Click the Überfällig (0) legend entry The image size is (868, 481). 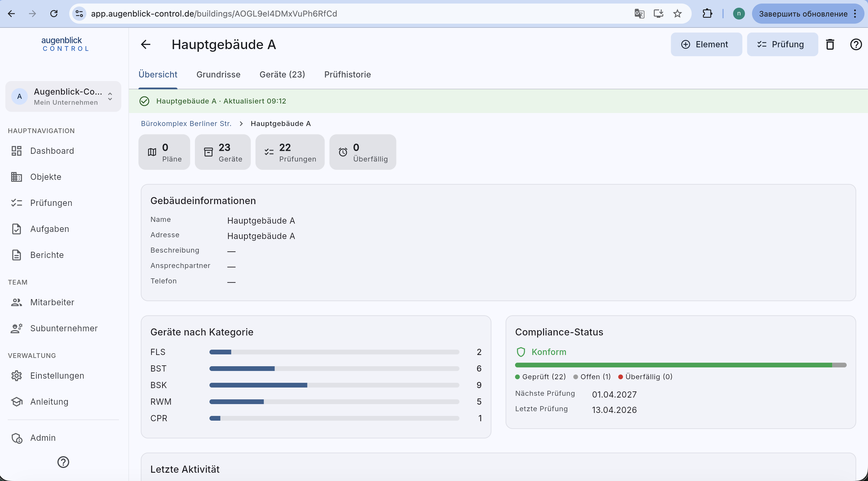point(645,377)
